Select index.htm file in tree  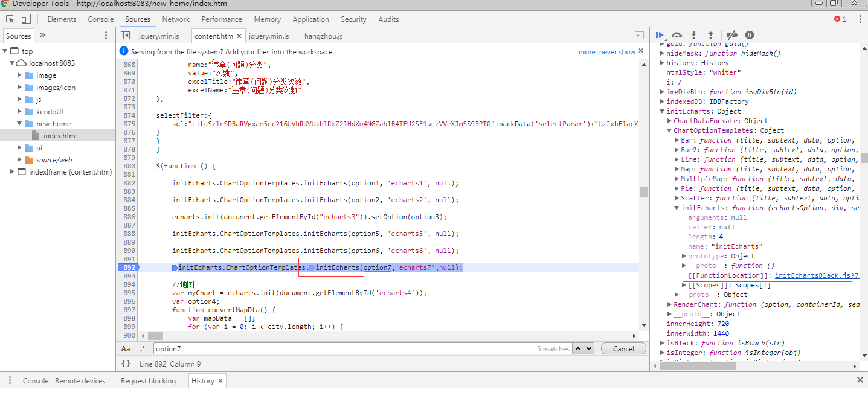(x=58, y=136)
